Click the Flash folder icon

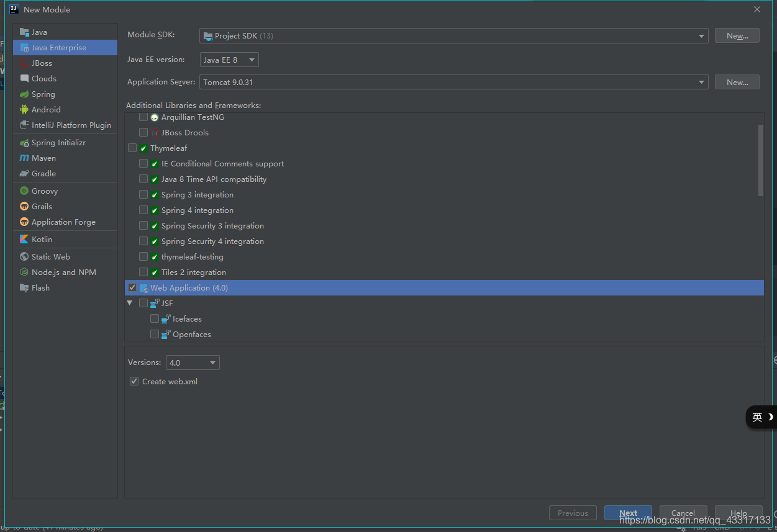click(24, 288)
